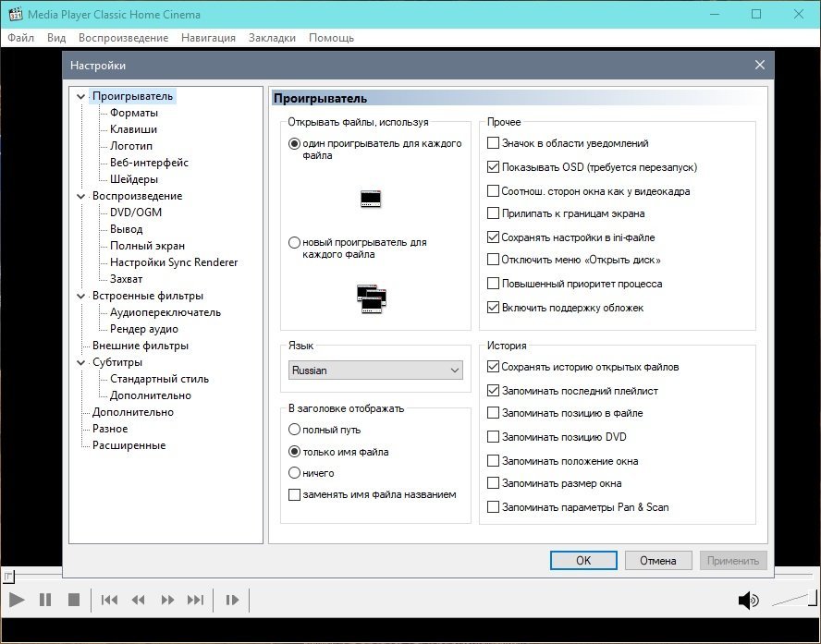Click the "Отмена" button
821x644 pixels.
point(657,560)
